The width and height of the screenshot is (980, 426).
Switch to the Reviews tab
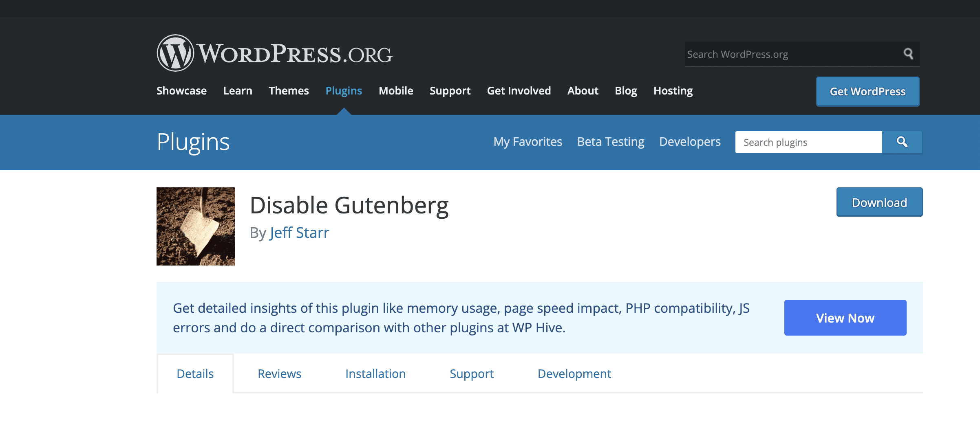pos(279,373)
